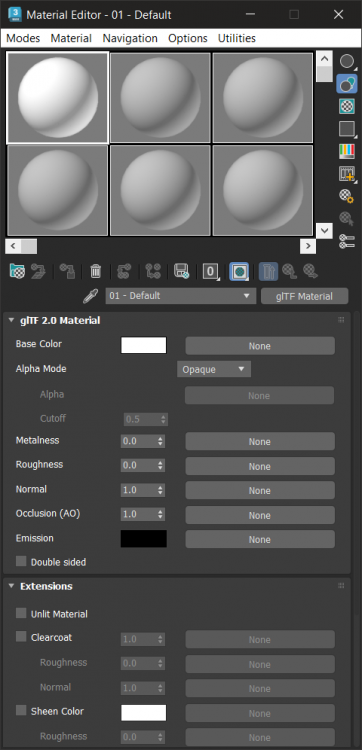Open the Emission black color swatch
Viewport: 362px width, 750px height.
tap(143, 539)
